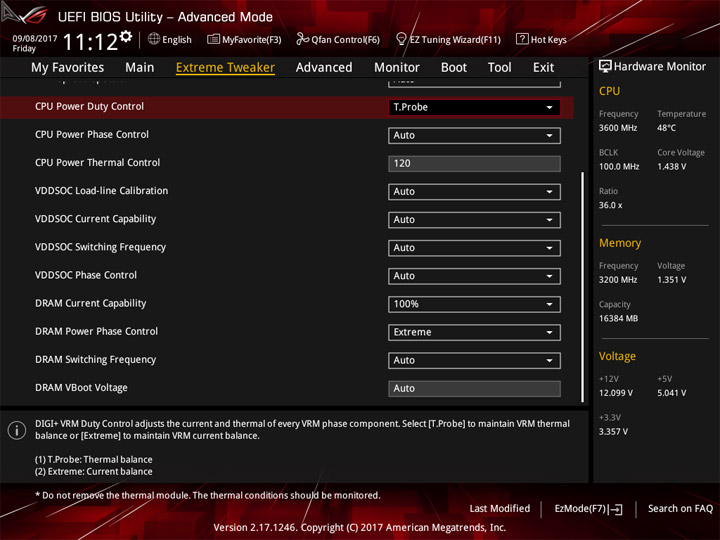Select the DRAM VBoot Voltage label

tap(81, 388)
